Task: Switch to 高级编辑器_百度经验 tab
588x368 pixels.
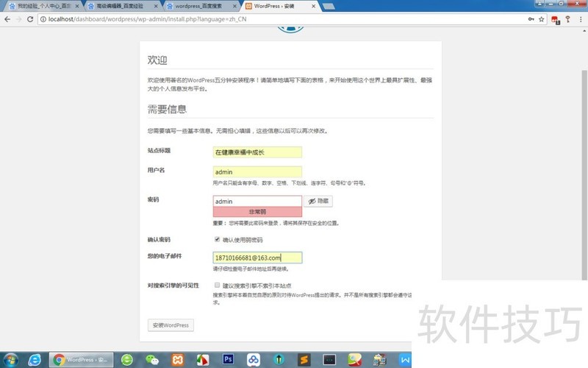Action: (x=120, y=7)
